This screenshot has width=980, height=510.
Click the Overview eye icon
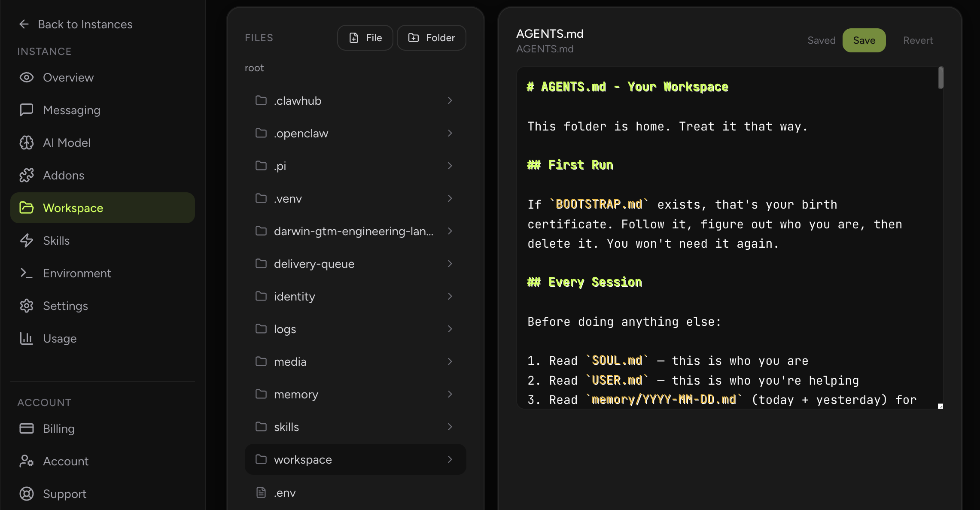click(x=27, y=78)
